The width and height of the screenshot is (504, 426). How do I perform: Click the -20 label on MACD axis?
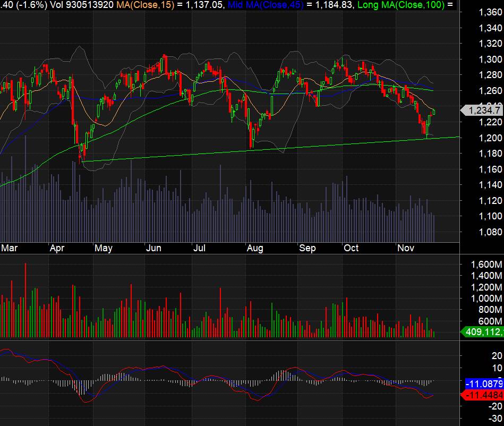(496, 406)
